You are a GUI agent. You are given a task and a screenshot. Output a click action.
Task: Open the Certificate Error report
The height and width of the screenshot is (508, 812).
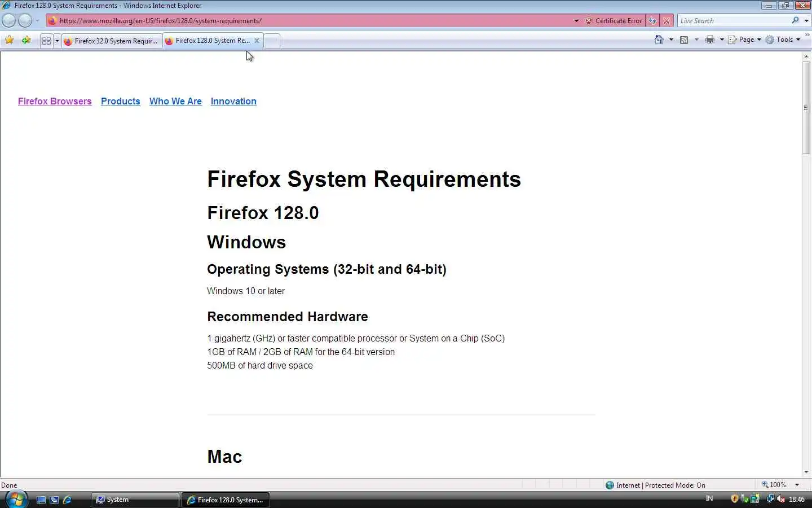point(614,21)
